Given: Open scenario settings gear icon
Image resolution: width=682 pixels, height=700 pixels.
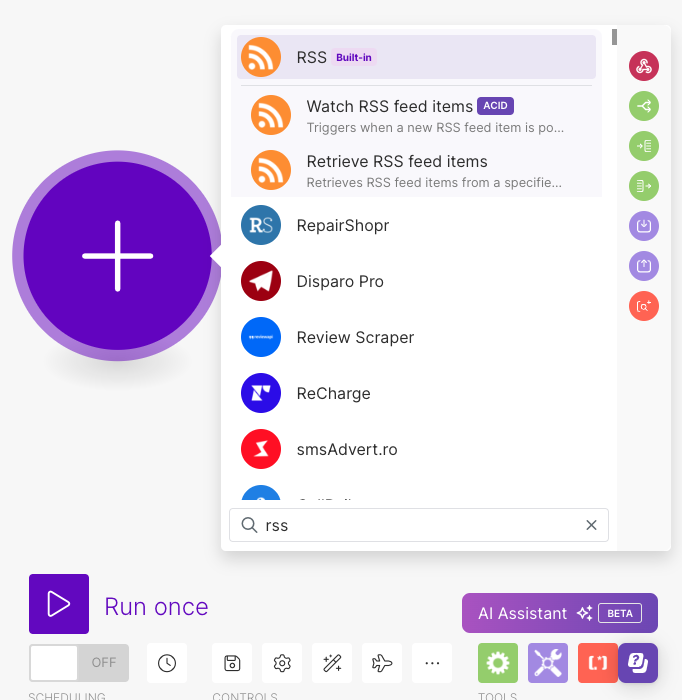Looking at the screenshot, I should (282, 663).
